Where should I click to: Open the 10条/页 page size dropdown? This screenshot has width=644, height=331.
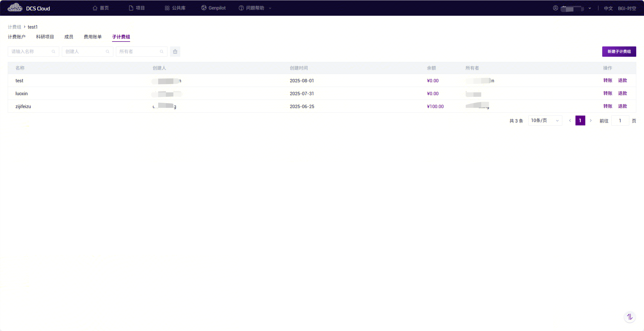click(545, 120)
